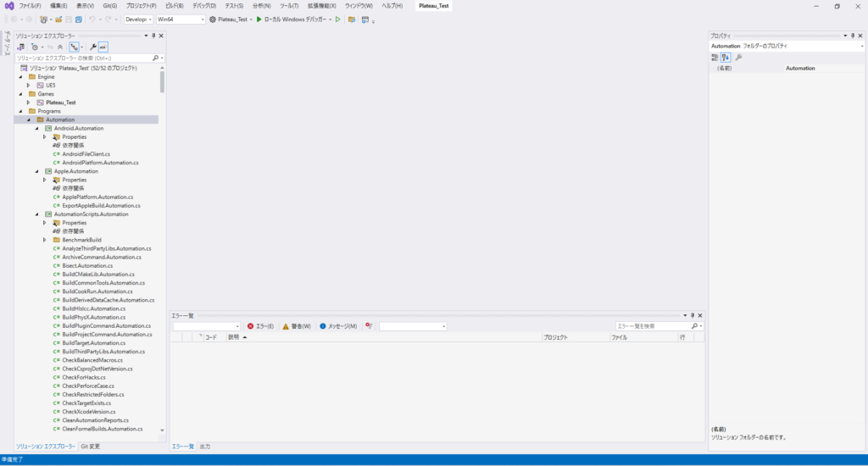Click Start Without Debugging outline play icon
Image resolution: width=868 pixels, height=466 pixels.
click(338, 19)
